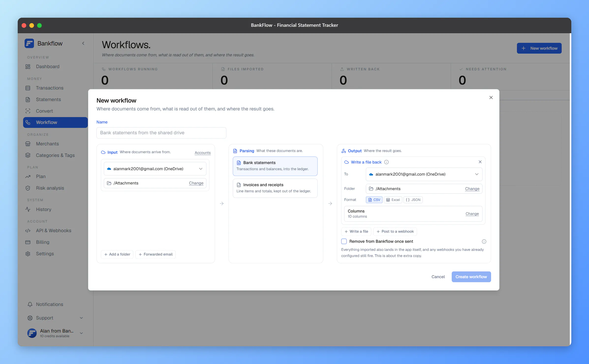Click the Risk analysis shield icon
This screenshot has width=589, height=364.
[x=28, y=188]
